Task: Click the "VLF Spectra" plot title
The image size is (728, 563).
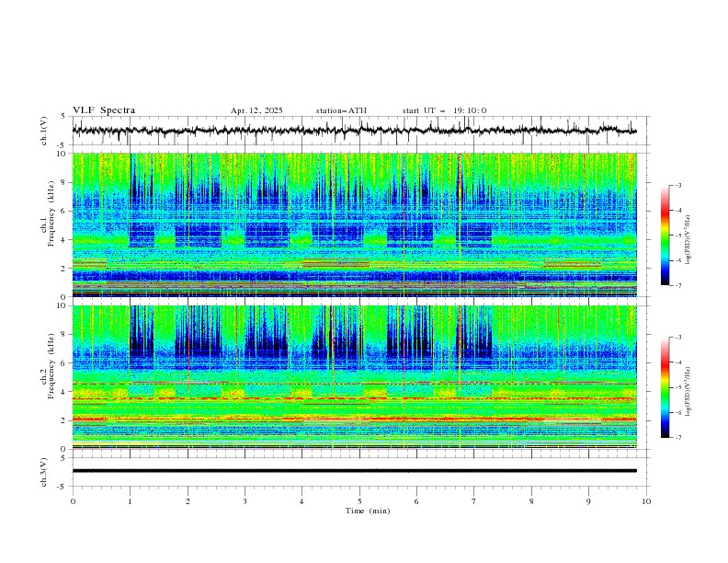Action: pyautogui.click(x=104, y=110)
